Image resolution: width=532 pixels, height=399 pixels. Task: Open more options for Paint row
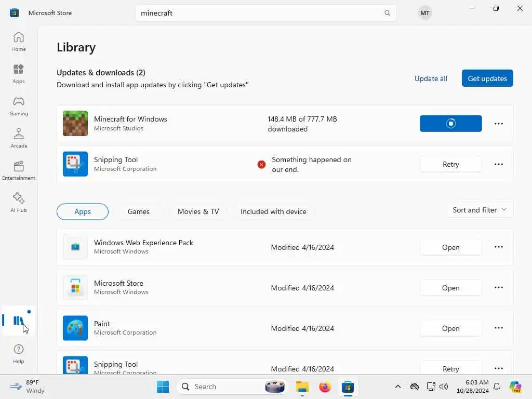(498, 328)
